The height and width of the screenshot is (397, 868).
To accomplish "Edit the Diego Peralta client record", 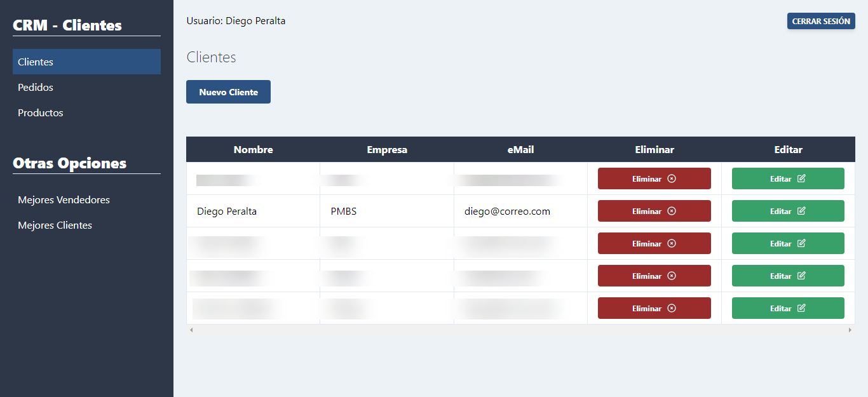I will [788, 211].
